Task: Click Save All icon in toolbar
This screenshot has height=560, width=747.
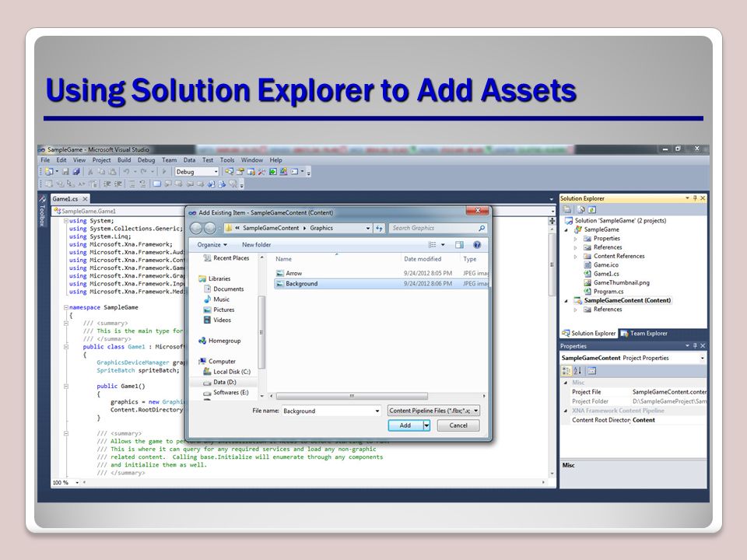Action: (76, 172)
